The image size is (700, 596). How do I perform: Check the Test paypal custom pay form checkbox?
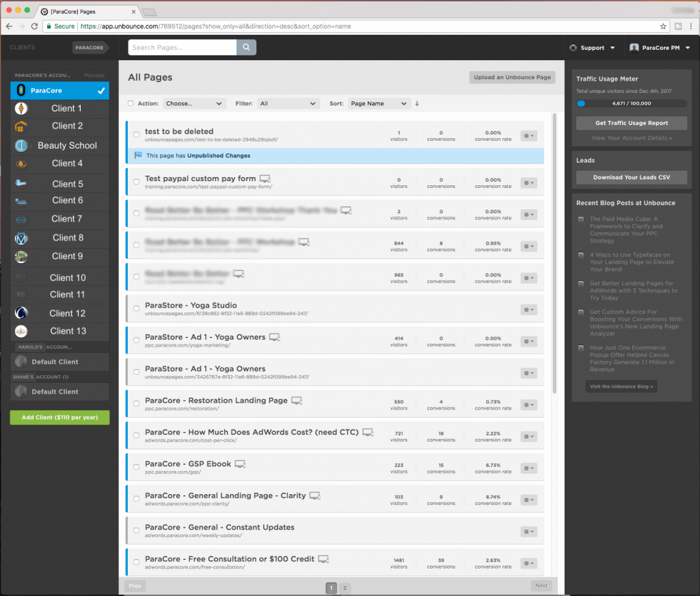tap(136, 182)
